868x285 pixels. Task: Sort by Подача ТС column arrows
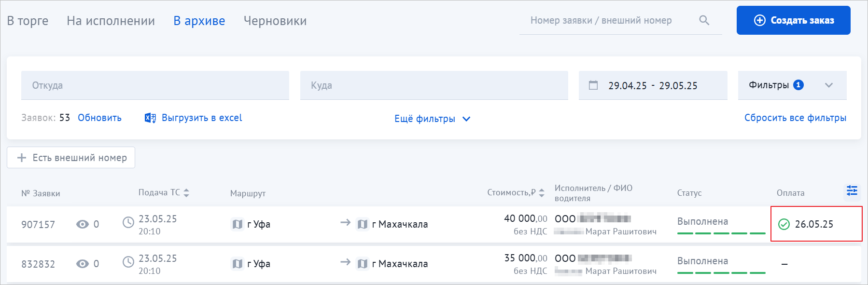click(x=186, y=192)
